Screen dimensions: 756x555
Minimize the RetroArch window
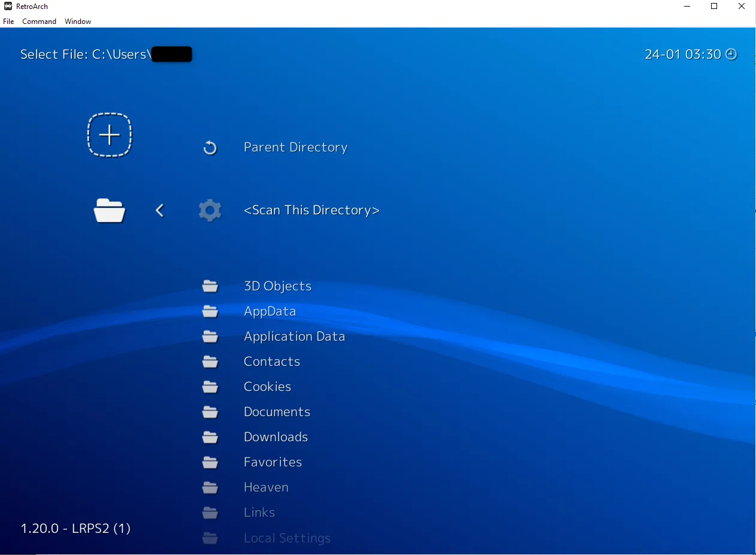[687, 7]
